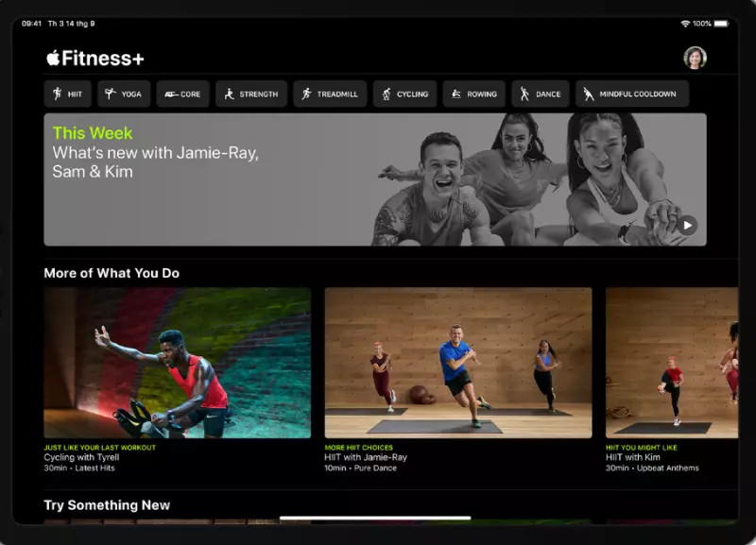
Task: Tap the 09:41 clock in status bar
Action: point(31,24)
